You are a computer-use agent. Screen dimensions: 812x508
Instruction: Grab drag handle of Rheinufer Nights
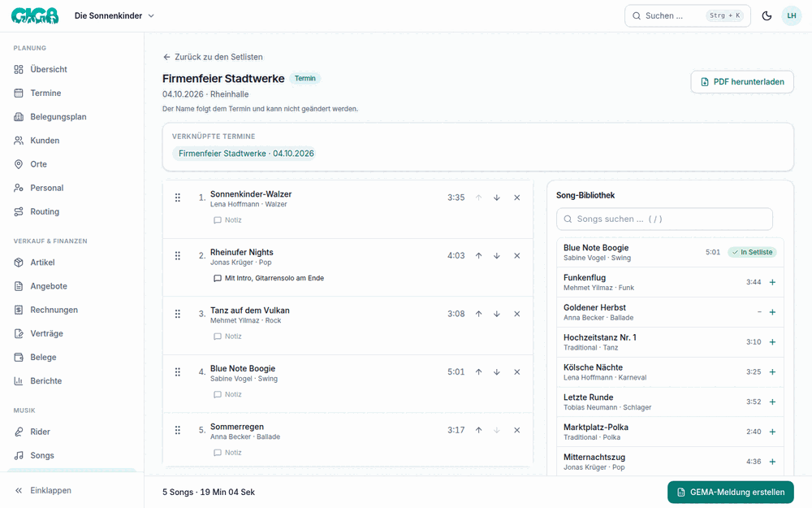pyautogui.click(x=178, y=255)
